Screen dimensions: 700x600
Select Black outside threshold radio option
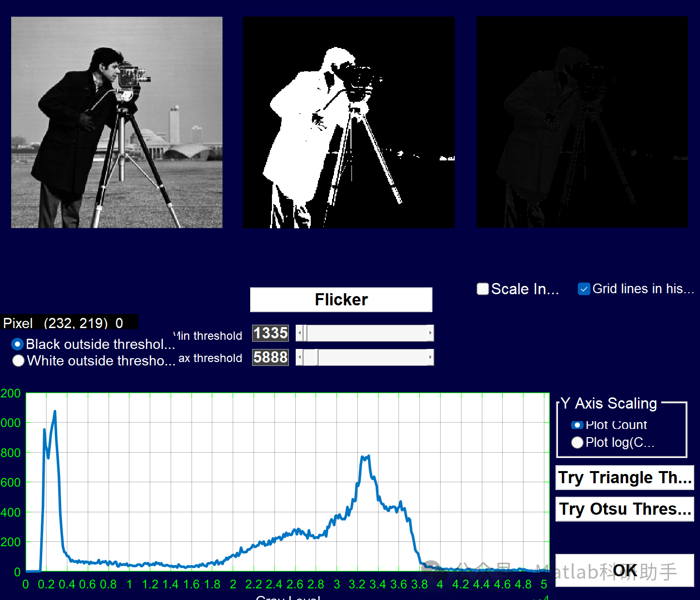17,344
